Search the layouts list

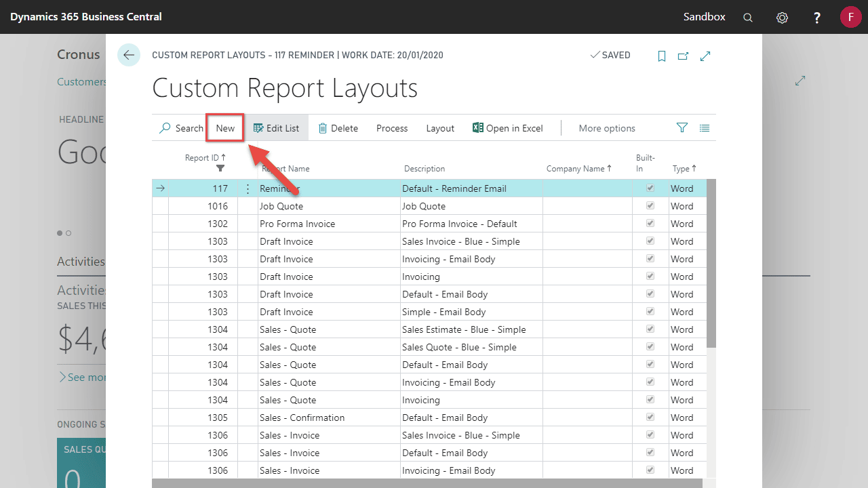click(180, 127)
